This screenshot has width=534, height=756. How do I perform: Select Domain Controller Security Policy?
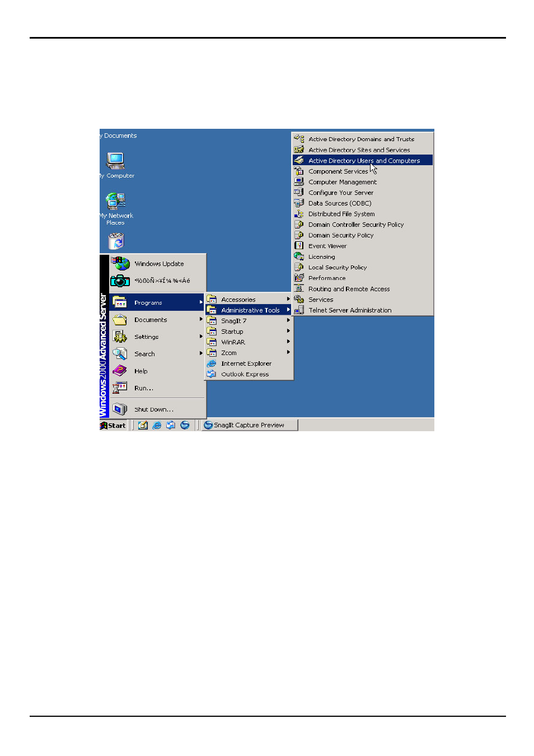coord(363,225)
